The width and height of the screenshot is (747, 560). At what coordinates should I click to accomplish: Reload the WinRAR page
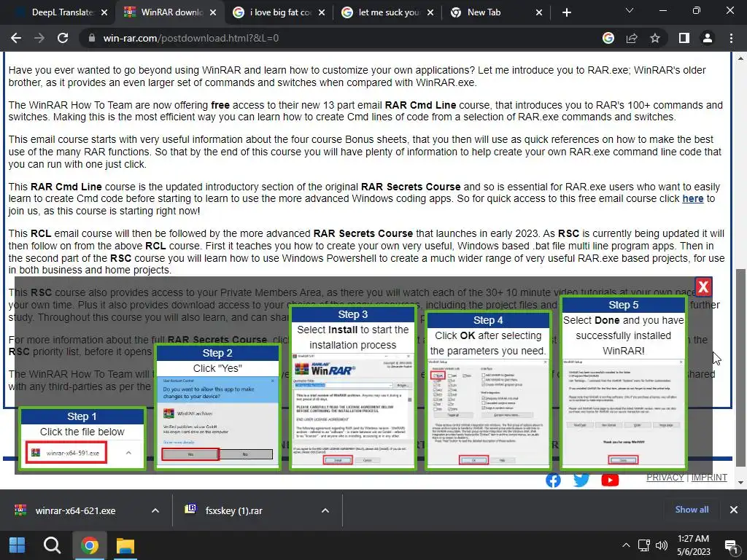point(63,38)
